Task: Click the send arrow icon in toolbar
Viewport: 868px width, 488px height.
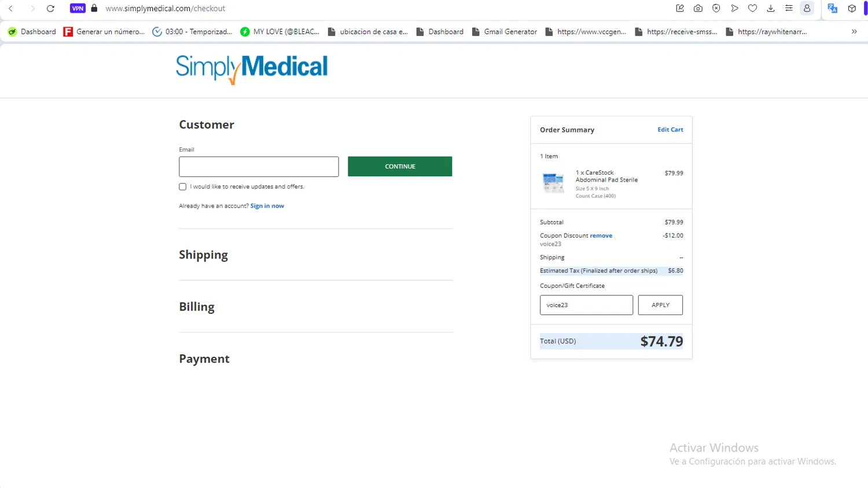Action: (x=734, y=8)
